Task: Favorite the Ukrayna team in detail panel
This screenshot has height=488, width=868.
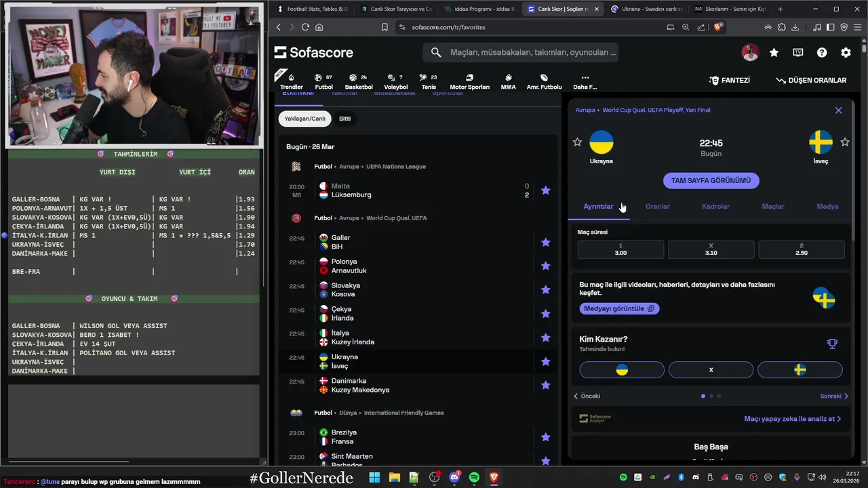Action: pyautogui.click(x=577, y=142)
